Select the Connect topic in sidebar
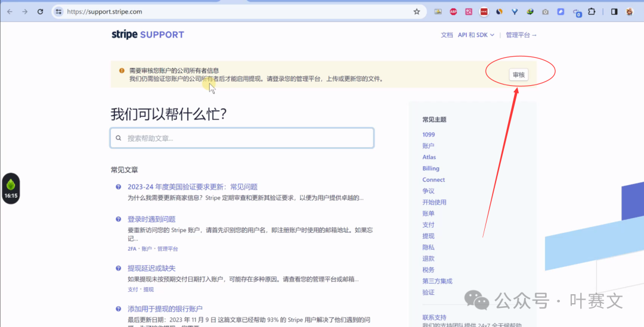 coord(434,180)
